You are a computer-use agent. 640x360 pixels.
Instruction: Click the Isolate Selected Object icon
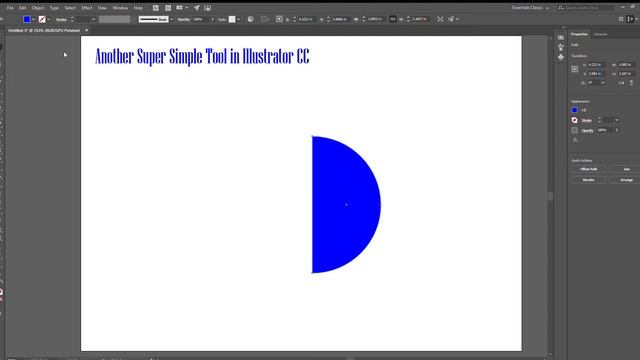pyautogui.click(x=440, y=19)
